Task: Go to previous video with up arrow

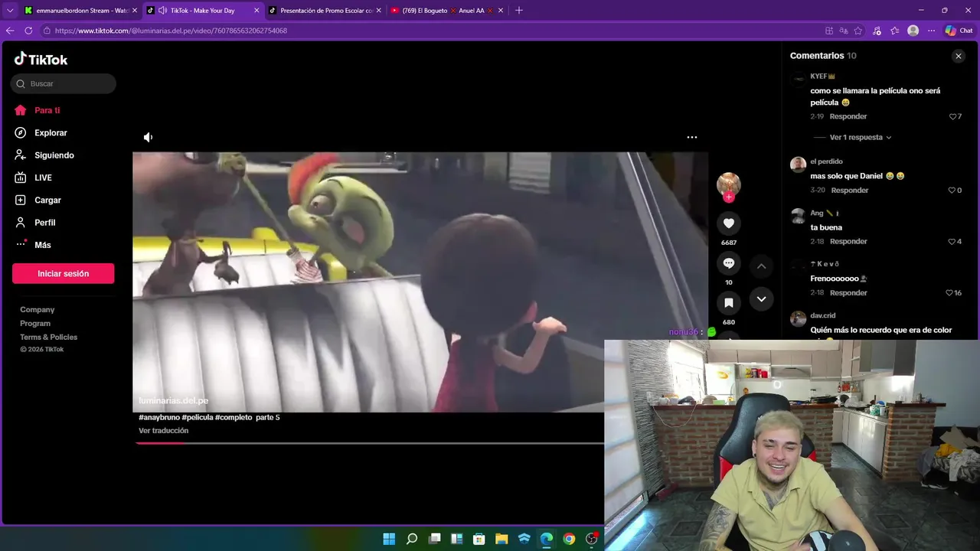Action: coord(761,266)
